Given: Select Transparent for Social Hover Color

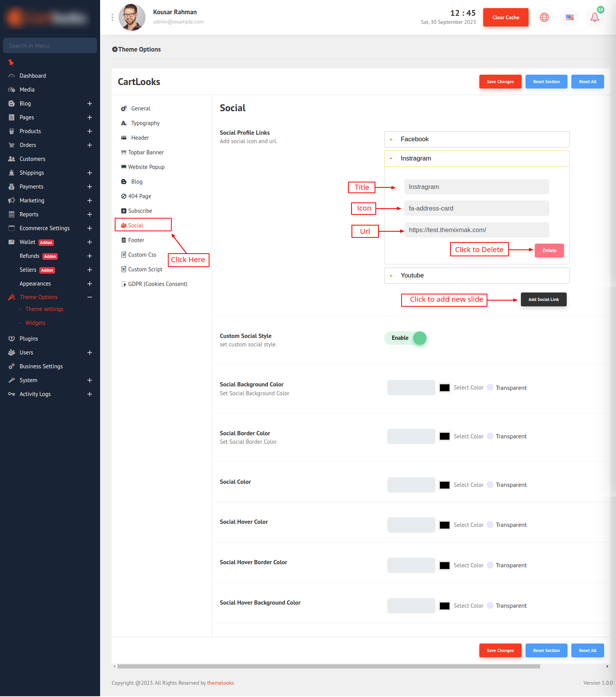Looking at the screenshot, I should coord(490,525).
